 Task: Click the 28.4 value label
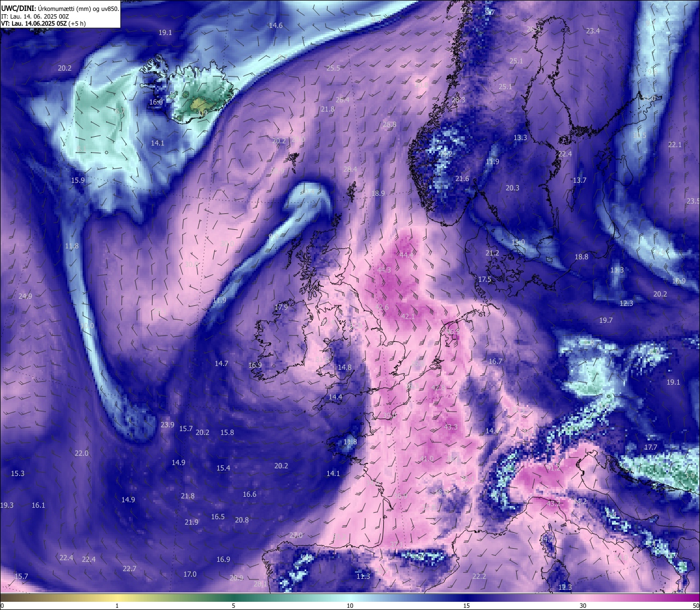pyautogui.click(x=350, y=170)
